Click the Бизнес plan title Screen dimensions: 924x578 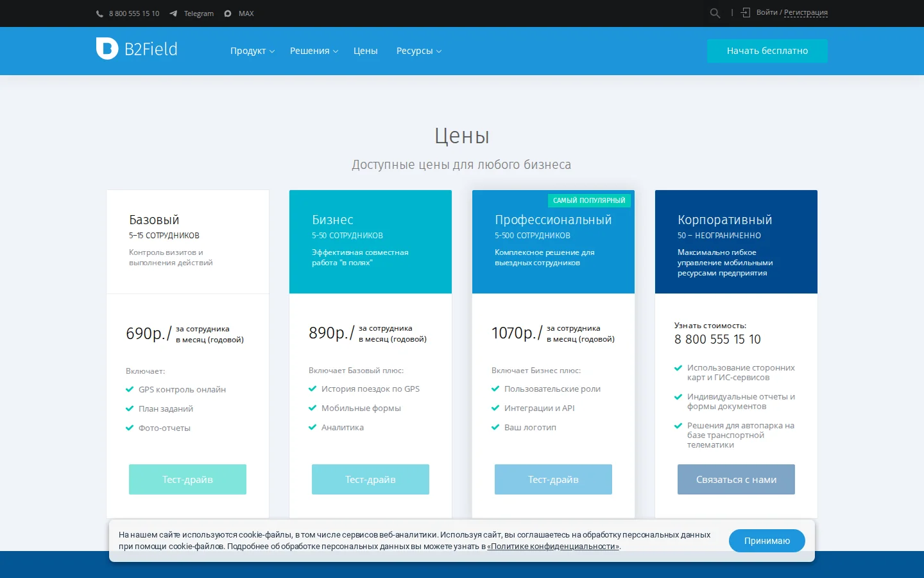click(x=332, y=220)
